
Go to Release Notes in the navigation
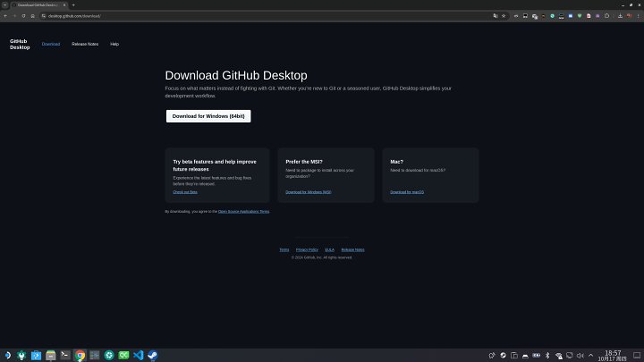[x=85, y=44]
